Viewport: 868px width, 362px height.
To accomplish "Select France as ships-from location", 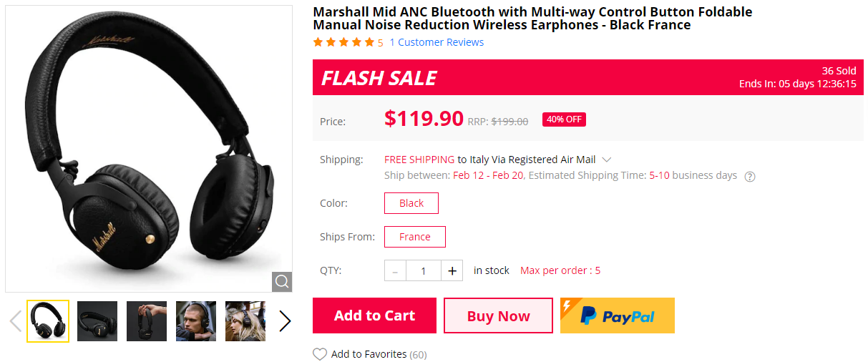I will (415, 237).
